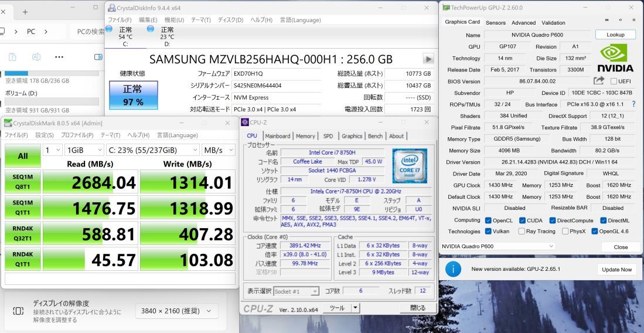Click the Explorer rename icon

tap(36, 57)
